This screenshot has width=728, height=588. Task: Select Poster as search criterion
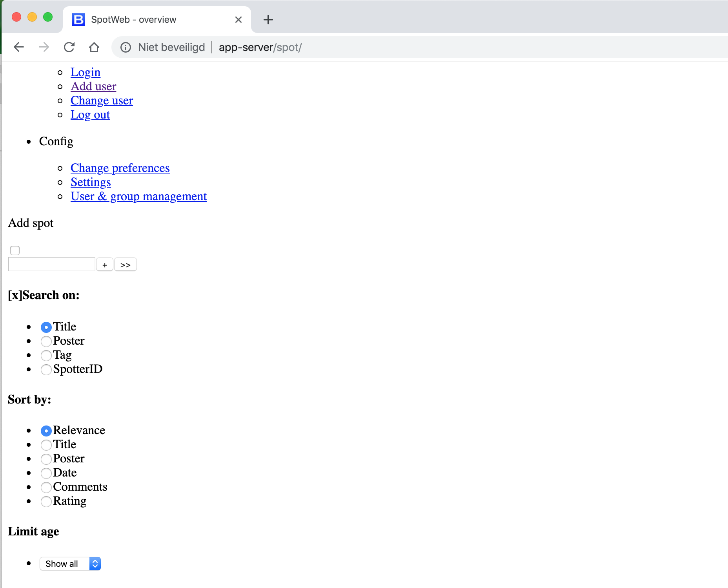[46, 341]
